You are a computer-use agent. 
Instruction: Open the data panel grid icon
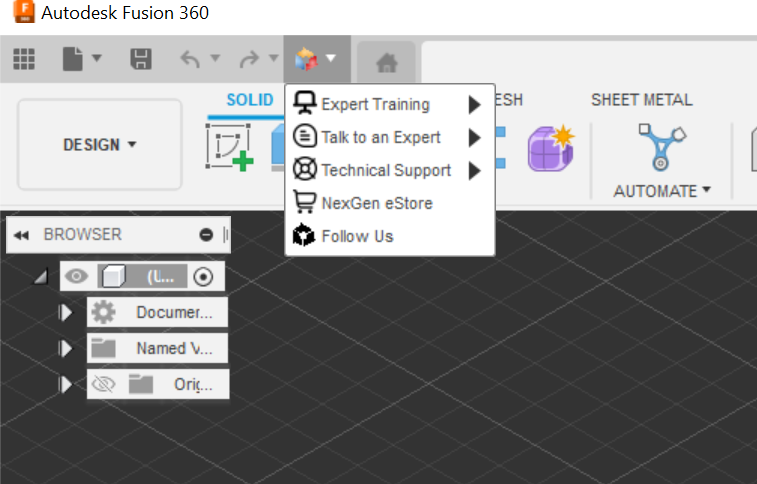pos(24,59)
